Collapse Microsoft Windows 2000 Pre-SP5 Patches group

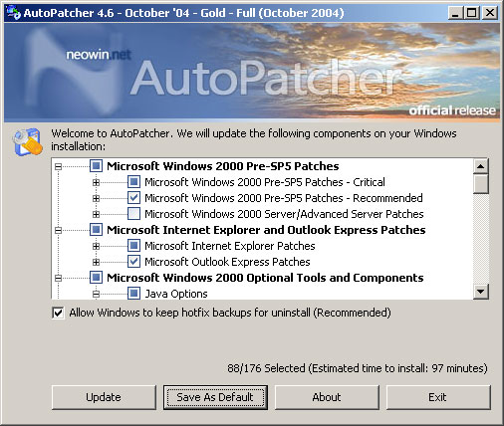point(58,166)
